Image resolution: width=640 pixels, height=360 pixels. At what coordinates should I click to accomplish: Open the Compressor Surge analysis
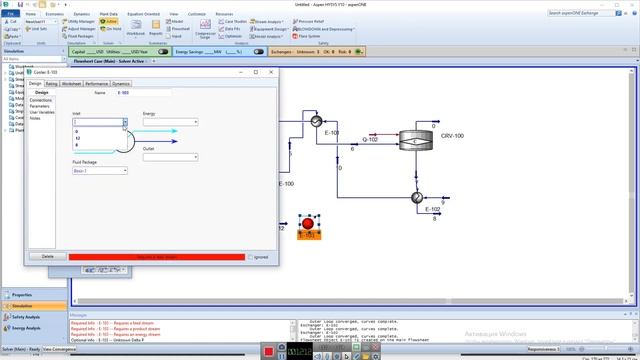[x=205, y=29]
